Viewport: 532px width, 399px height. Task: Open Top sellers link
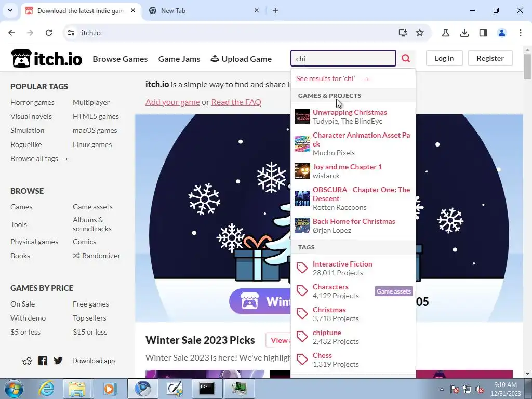pos(89,318)
